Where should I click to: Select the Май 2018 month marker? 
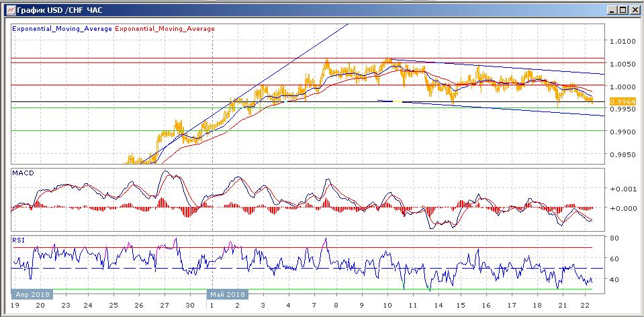pos(227,294)
